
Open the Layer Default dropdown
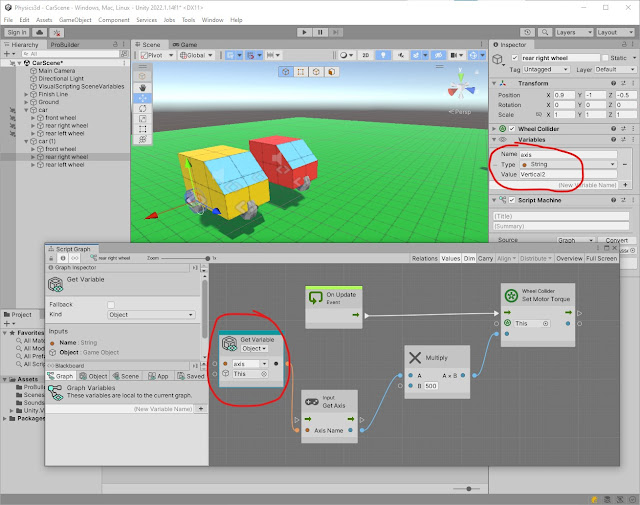[x=615, y=69]
